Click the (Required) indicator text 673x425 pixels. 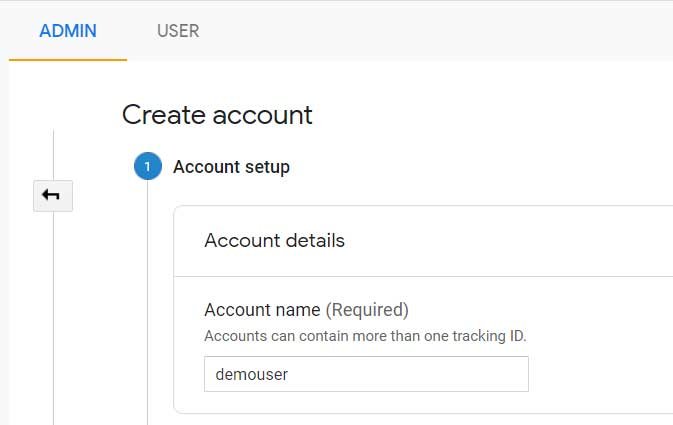(367, 310)
